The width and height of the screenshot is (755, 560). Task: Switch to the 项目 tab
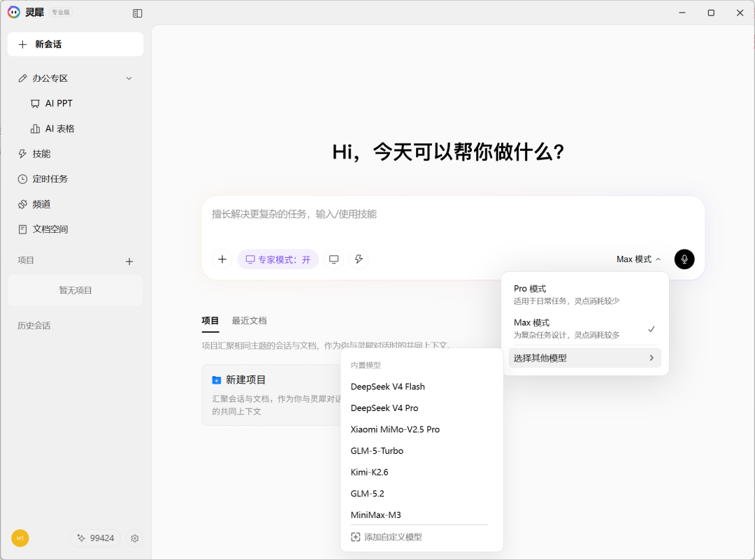click(x=210, y=321)
